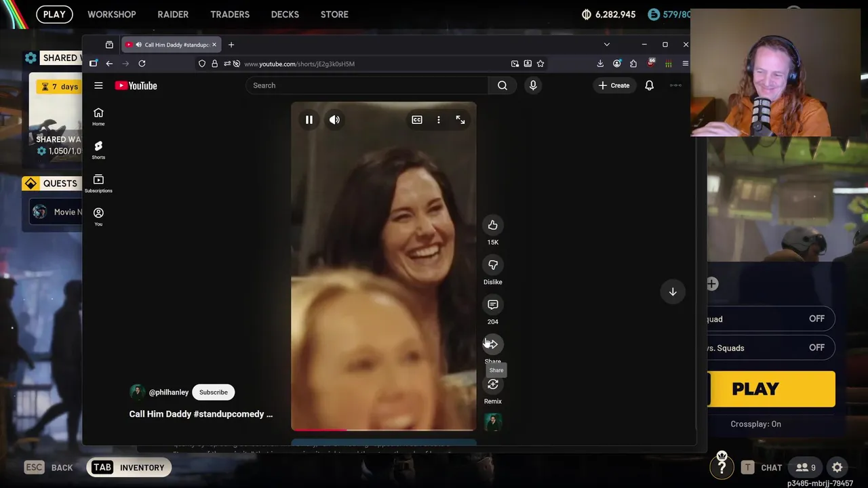Open the reader or picture-in-picture icon in address bar

(515, 64)
